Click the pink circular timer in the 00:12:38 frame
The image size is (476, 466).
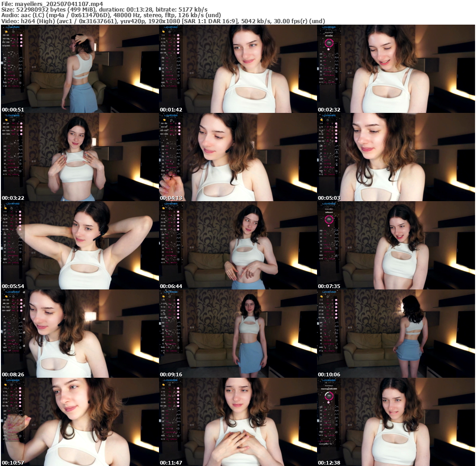coord(329,396)
